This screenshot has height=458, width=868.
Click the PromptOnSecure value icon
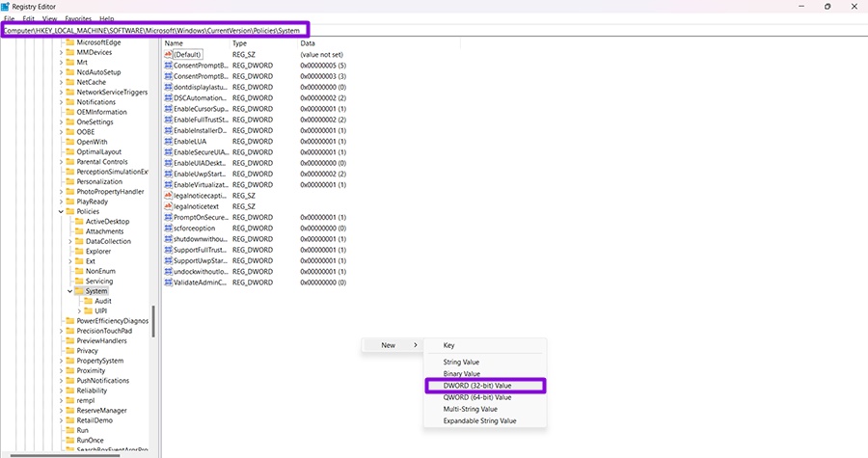coord(168,217)
